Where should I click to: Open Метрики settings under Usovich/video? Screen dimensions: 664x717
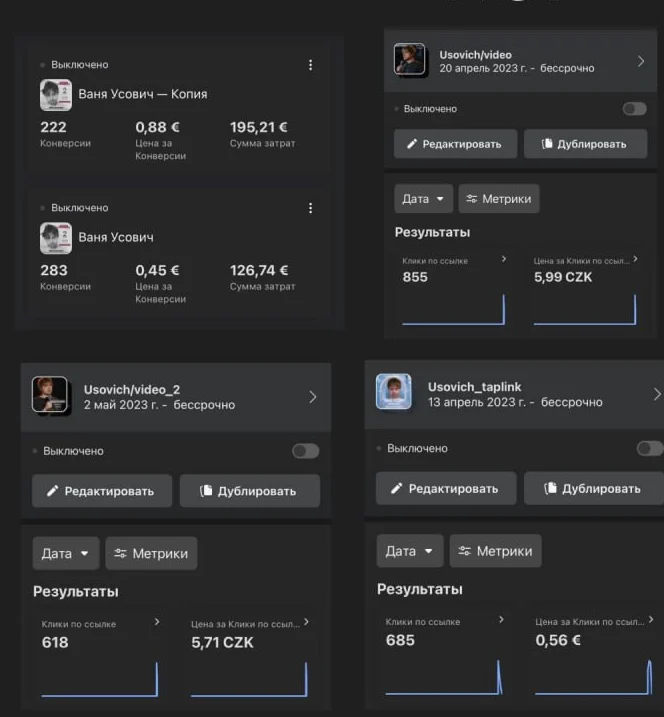pos(499,199)
